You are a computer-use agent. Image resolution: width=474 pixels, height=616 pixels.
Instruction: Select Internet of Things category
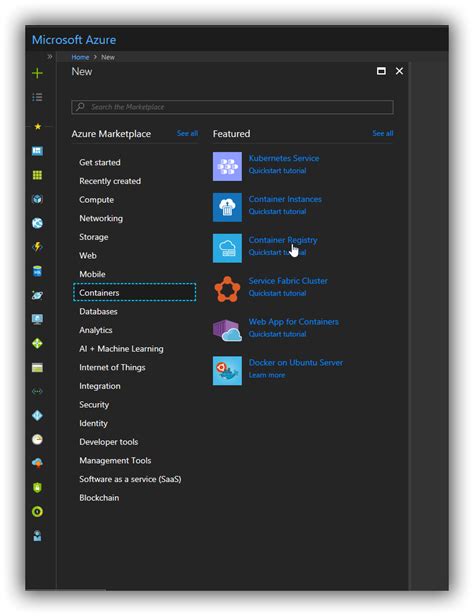pos(112,367)
